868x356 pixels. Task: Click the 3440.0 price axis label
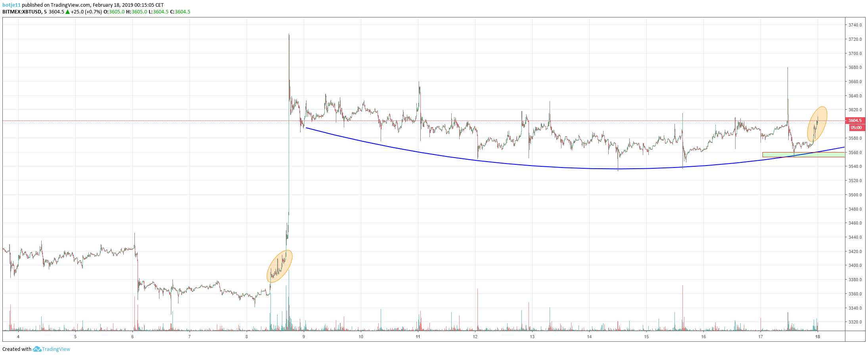855,237
